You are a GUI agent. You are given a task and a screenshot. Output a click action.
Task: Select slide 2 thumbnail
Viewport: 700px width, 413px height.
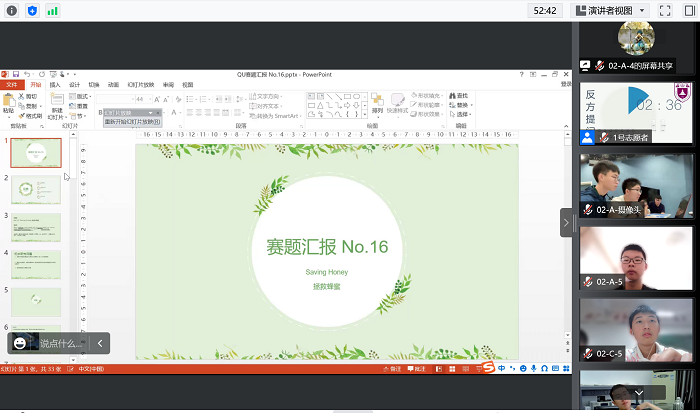pos(36,189)
